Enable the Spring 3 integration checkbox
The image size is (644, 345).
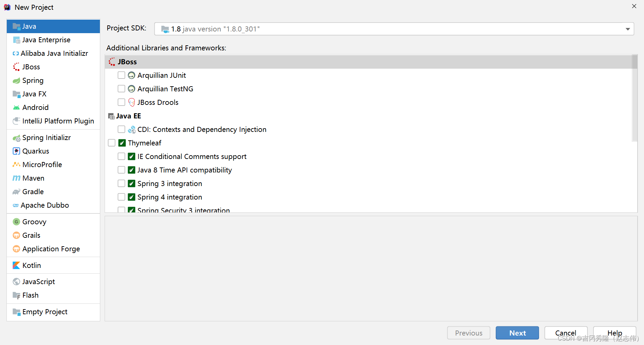[x=122, y=183]
